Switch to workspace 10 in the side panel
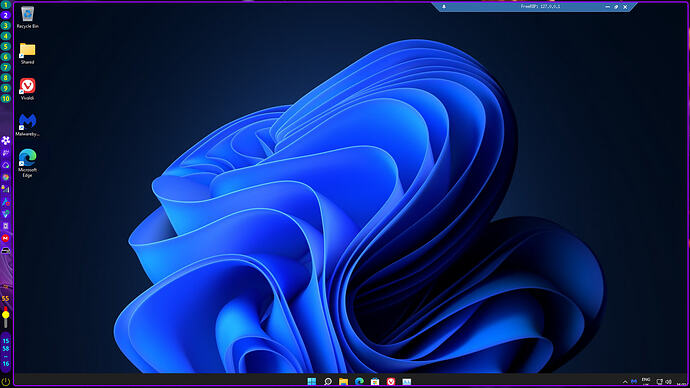690x388 pixels. click(x=6, y=99)
